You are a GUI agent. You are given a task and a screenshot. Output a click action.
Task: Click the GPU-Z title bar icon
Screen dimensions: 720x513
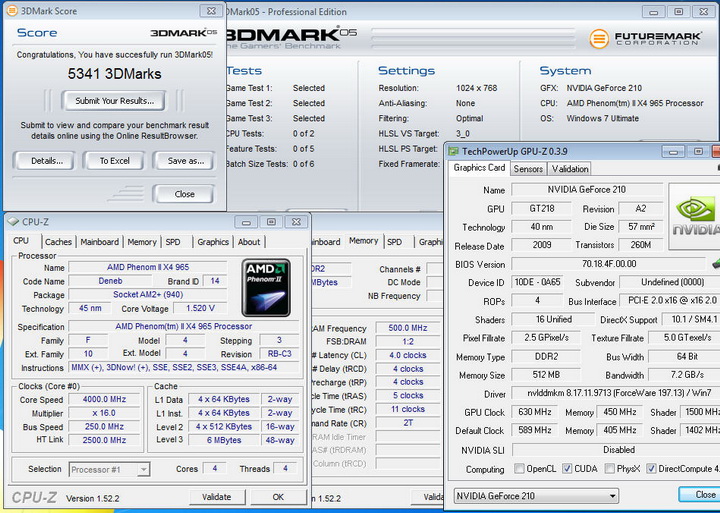(x=453, y=150)
